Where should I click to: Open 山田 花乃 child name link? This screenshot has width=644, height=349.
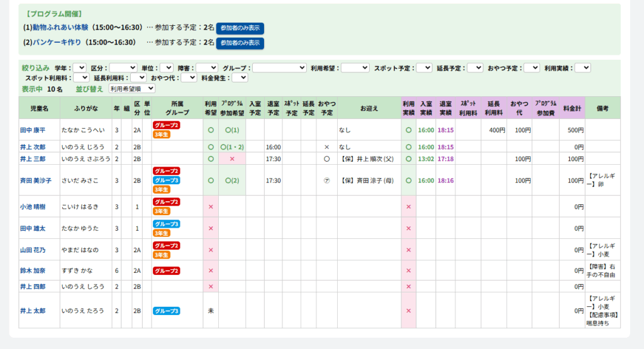point(33,250)
